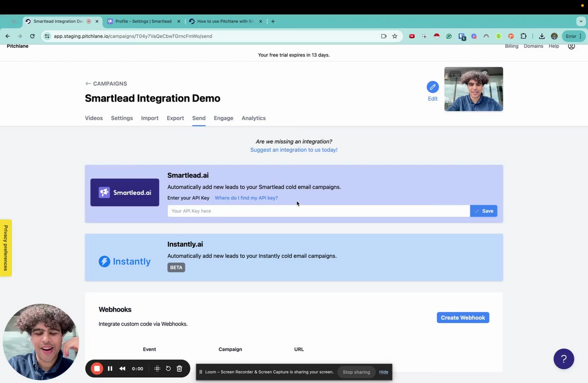Open the Videos campaign tab
The width and height of the screenshot is (588, 383).
pos(94,118)
